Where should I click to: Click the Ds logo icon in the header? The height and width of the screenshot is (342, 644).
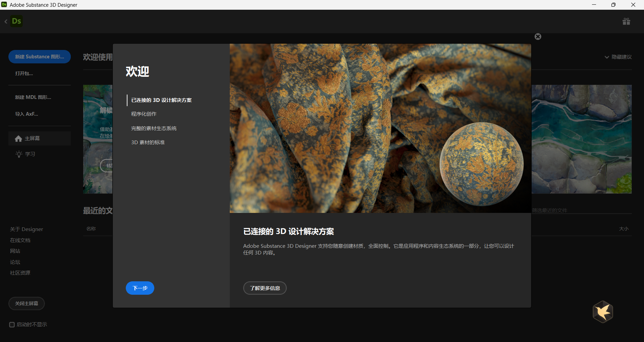click(16, 21)
